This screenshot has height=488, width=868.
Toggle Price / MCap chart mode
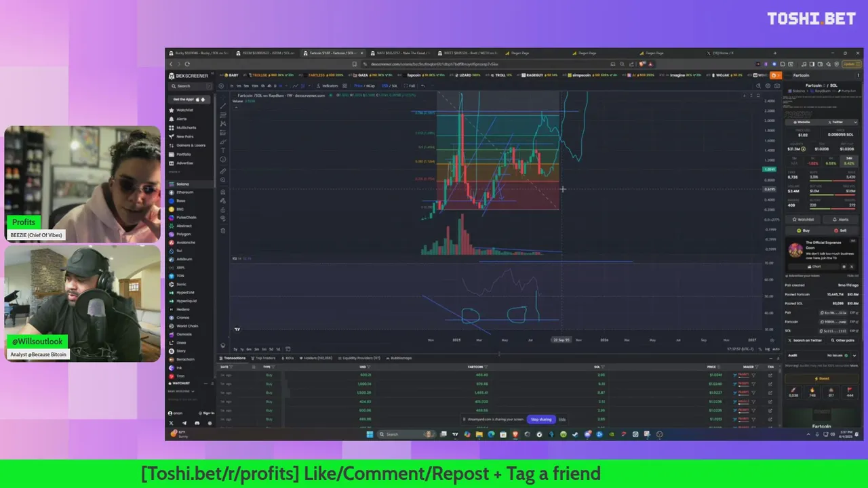click(365, 86)
